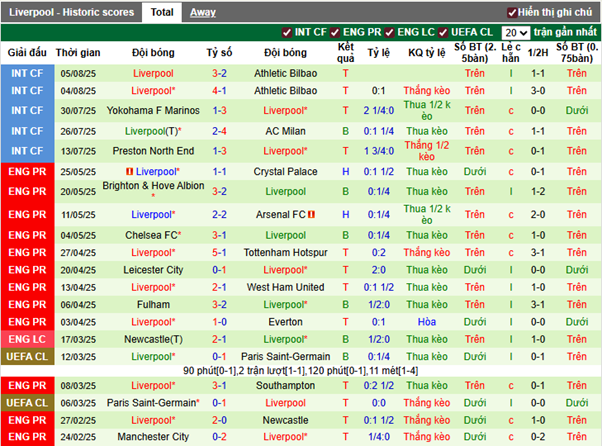Switch to the Total tab

(x=162, y=12)
